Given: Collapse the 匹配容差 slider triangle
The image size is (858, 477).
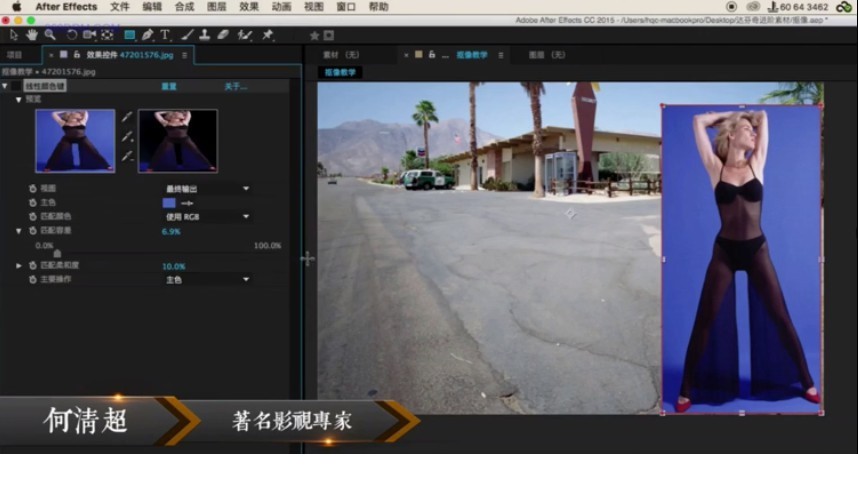Looking at the screenshot, I should pyautogui.click(x=19, y=231).
